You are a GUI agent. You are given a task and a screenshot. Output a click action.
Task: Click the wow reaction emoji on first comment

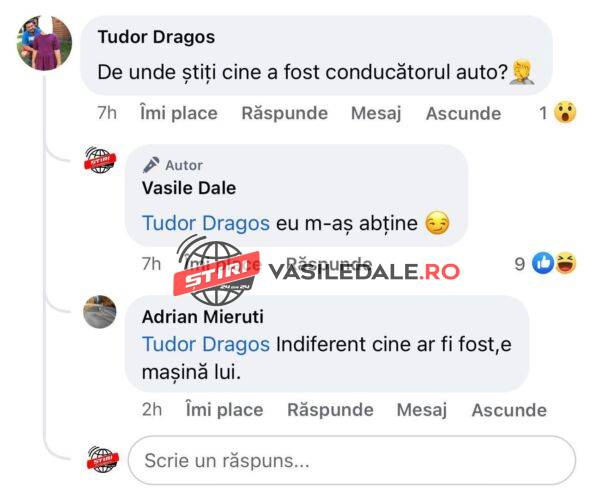click(x=565, y=112)
